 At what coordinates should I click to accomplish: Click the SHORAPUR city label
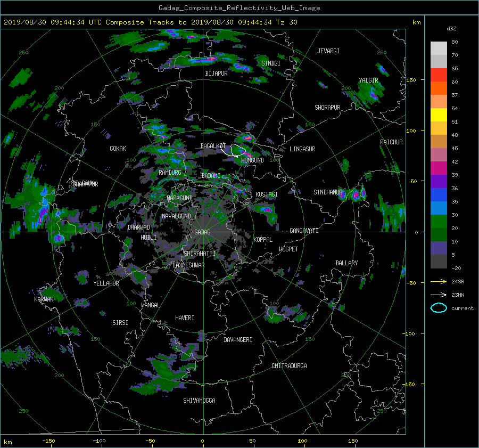point(327,108)
